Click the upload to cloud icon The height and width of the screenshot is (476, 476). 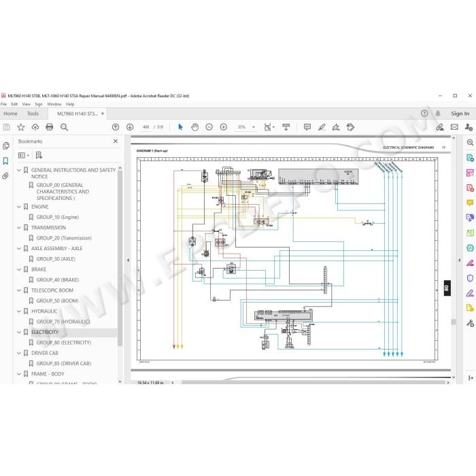pyautogui.click(x=35, y=127)
